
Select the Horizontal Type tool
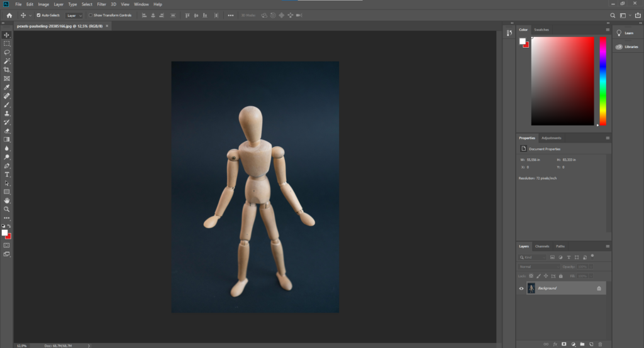click(x=6, y=175)
